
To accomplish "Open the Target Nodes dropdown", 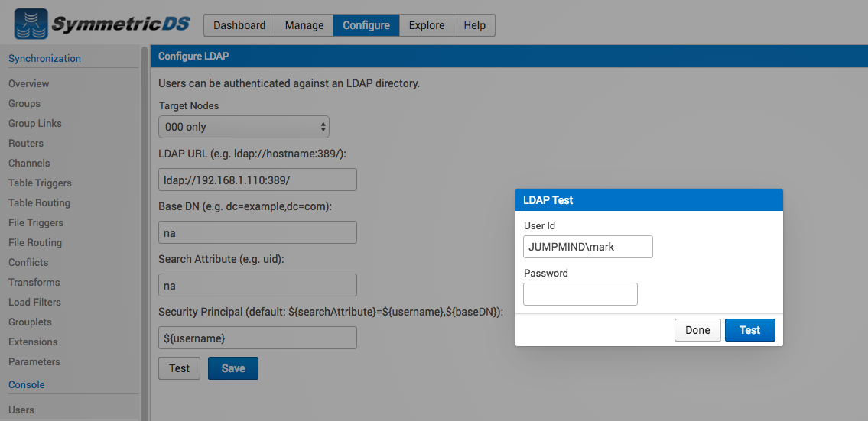I will point(243,127).
